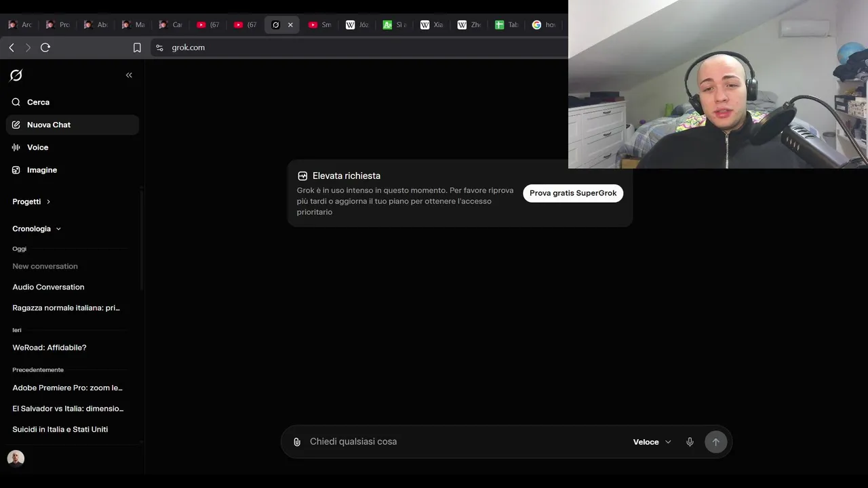Screen dimensions: 868x488
Task: Click the microphone dictation icon
Action: coord(690,442)
